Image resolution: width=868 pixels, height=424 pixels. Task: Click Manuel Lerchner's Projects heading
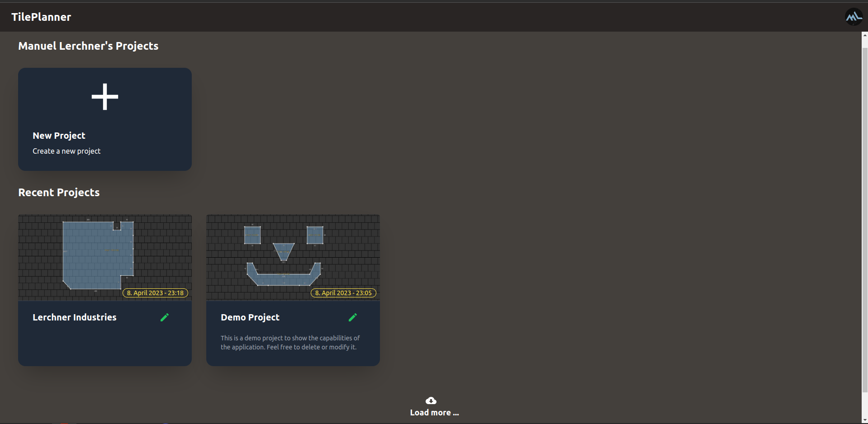pyautogui.click(x=88, y=46)
